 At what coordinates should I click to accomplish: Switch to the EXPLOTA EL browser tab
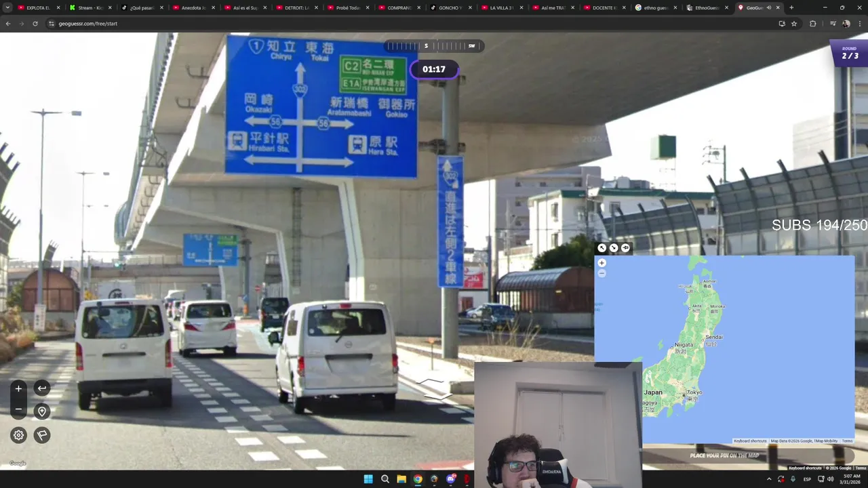pos(38,7)
